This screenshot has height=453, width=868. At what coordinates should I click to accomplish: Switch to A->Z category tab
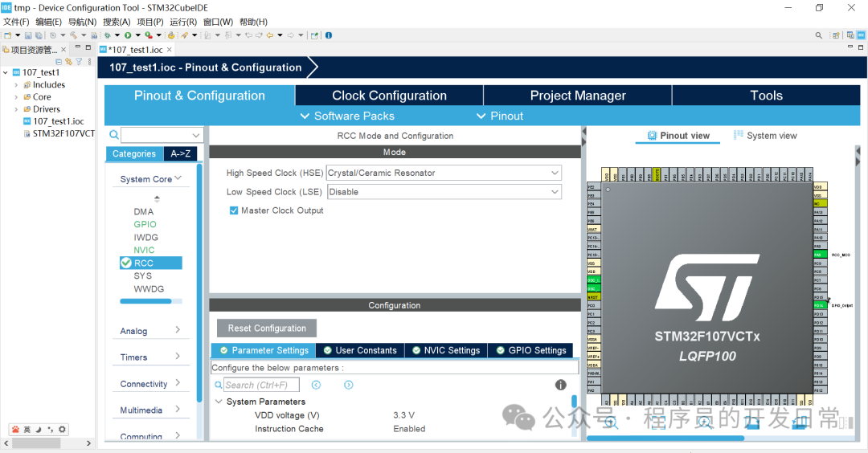pyautogui.click(x=181, y=153)
